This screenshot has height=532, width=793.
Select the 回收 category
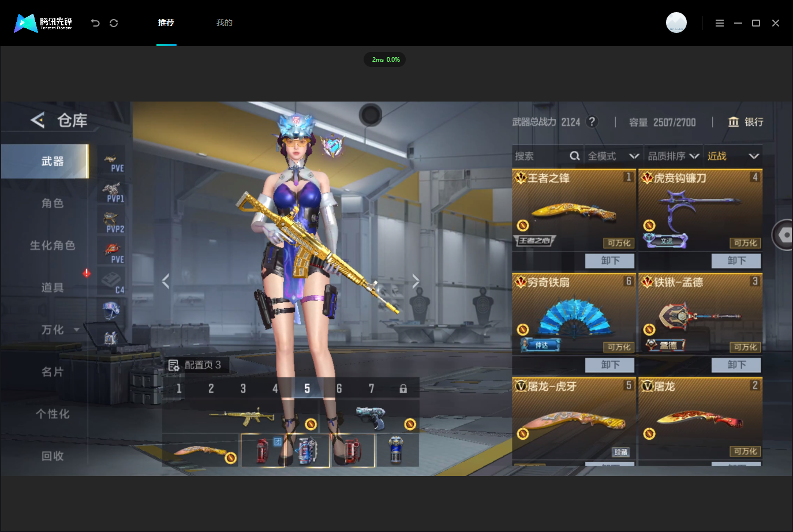tap(53, 456)
